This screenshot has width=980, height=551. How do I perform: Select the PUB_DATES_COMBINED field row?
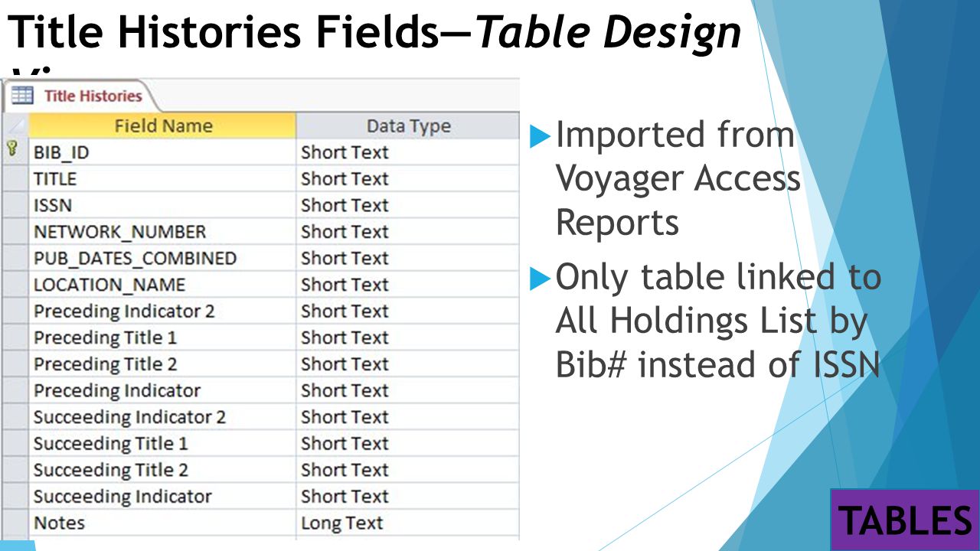pyautogui.click(x=262, y=259)
